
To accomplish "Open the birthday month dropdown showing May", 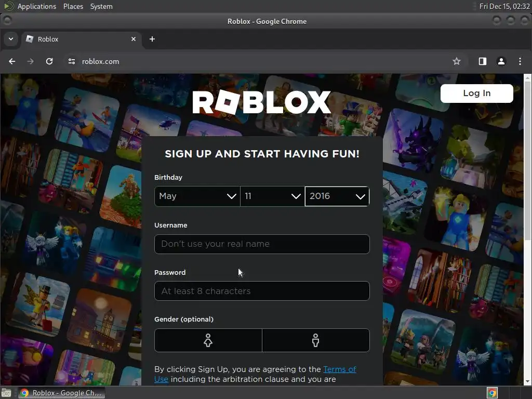I will pos(197,196).
